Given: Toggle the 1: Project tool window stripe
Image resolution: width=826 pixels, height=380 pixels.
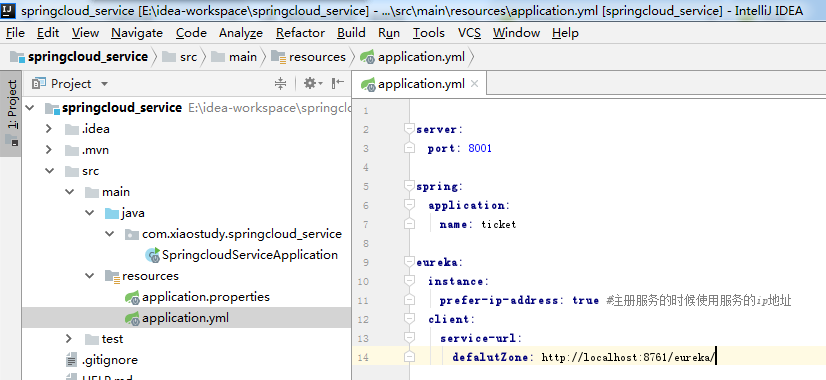Looking at the screenshot, I should pyautogui.click(x=11, y=112).
